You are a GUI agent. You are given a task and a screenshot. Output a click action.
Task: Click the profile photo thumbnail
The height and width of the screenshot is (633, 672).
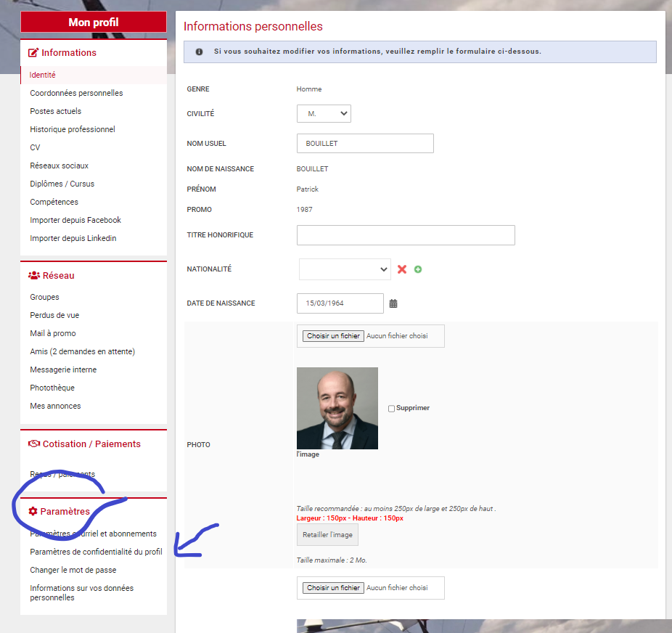337,408
